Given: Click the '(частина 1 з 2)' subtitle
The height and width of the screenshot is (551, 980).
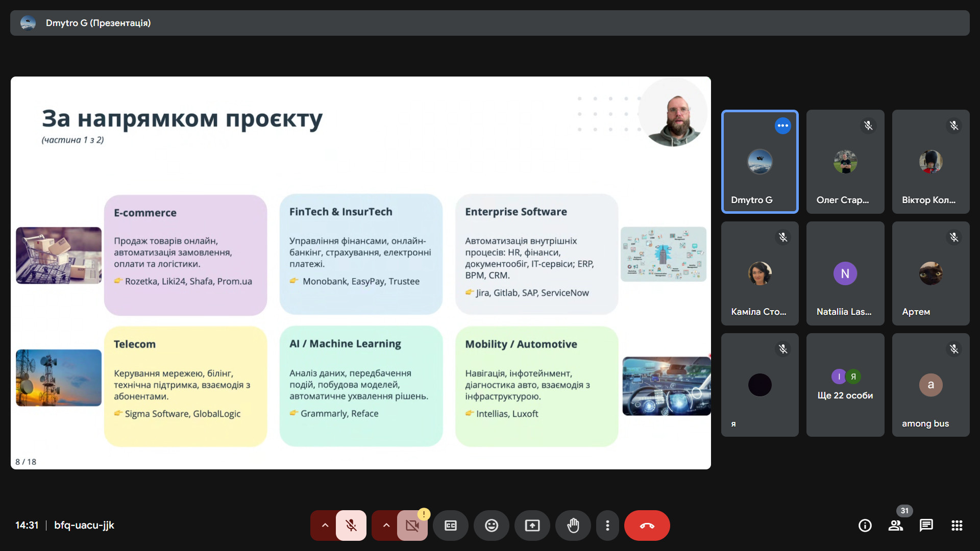Looking at the screenshot, I should pos(72,140).
